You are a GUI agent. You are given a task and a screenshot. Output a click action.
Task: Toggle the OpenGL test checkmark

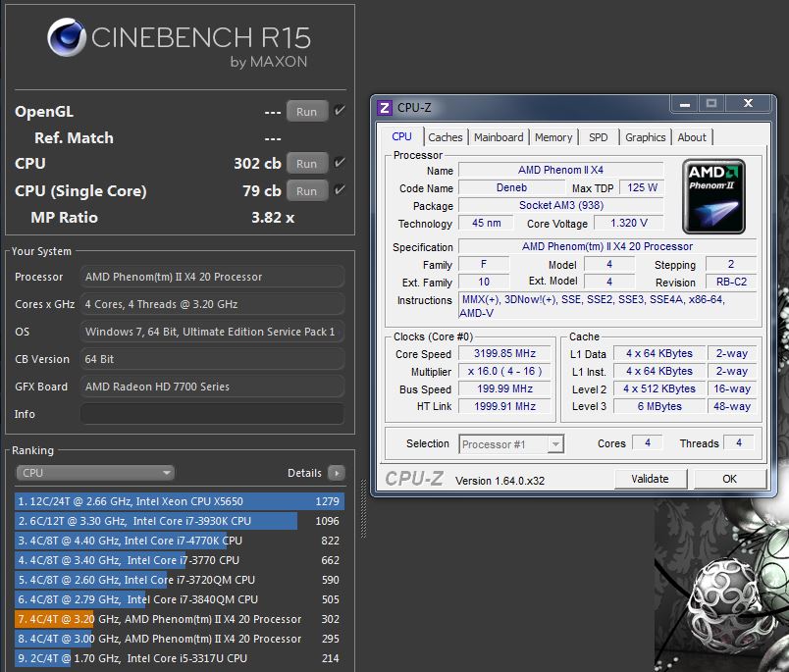(x=341, y=110)
